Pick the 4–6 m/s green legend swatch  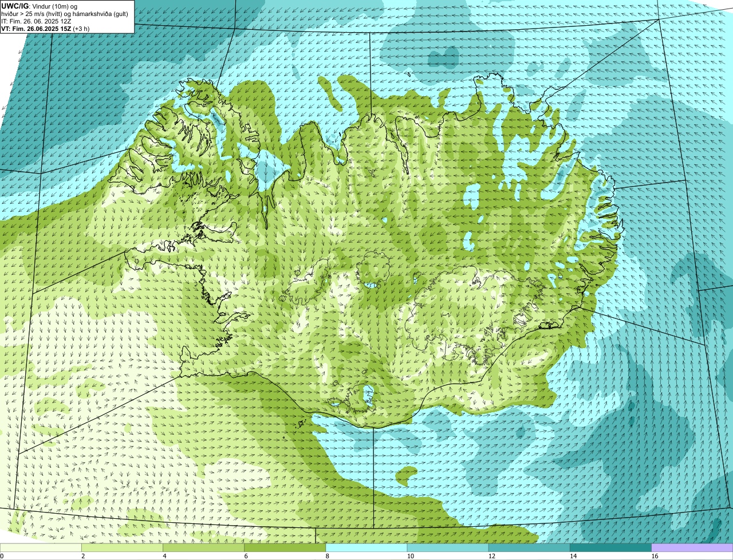tap(203, 548)
